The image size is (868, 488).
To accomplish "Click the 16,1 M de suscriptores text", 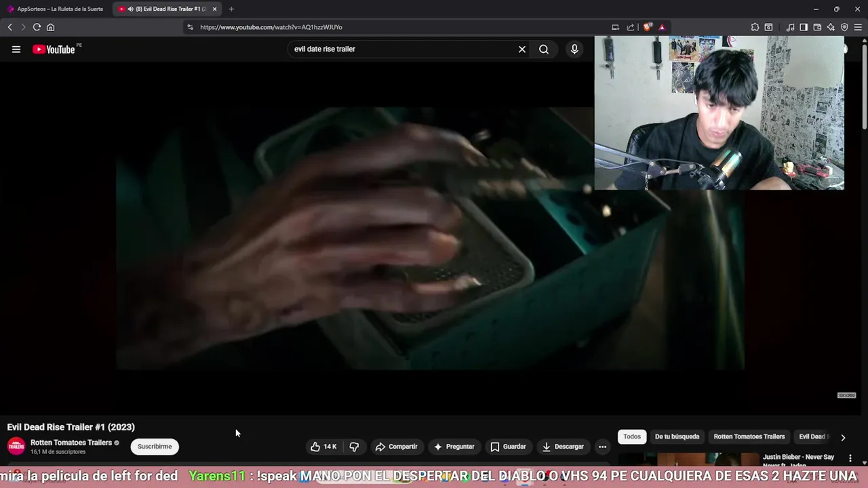I will 58,452.
